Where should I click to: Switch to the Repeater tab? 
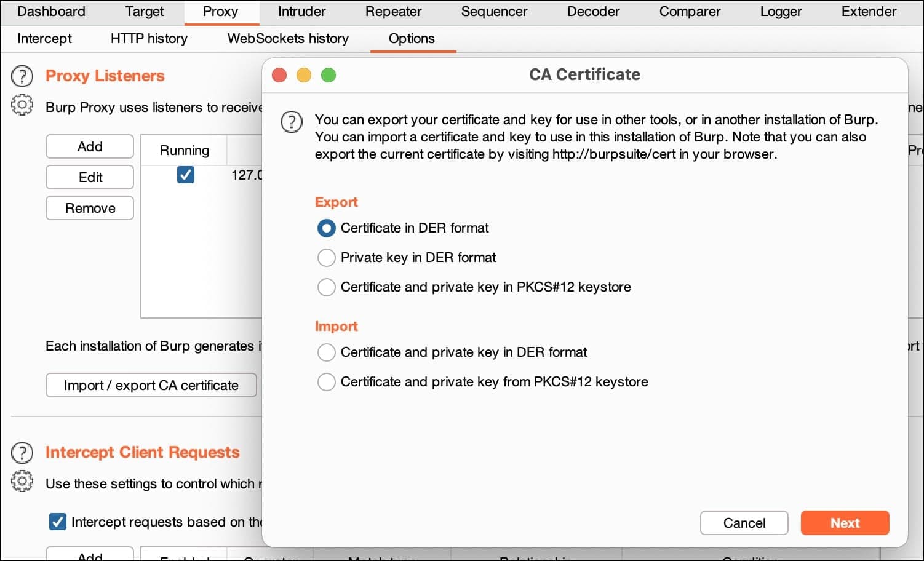click(x=393, y=12)
